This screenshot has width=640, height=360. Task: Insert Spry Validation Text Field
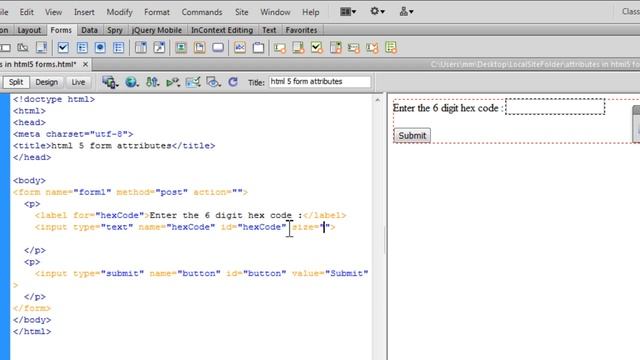click(x=280, y=48)
